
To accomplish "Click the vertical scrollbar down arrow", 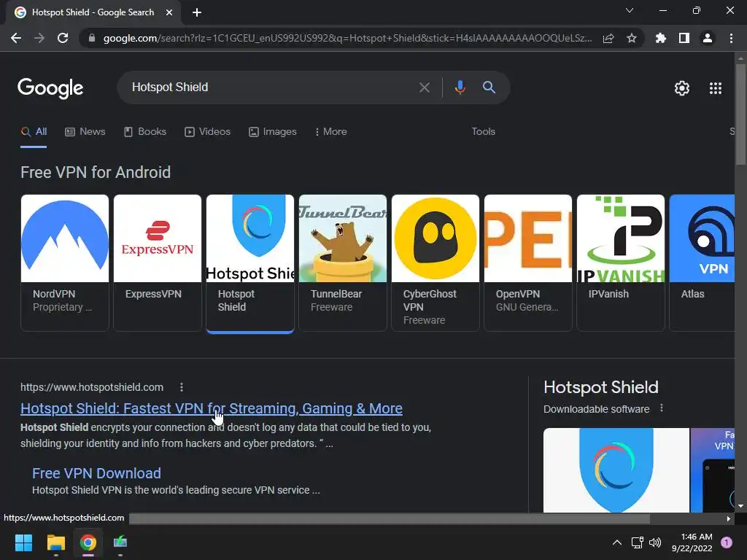I will coord(740,506).
